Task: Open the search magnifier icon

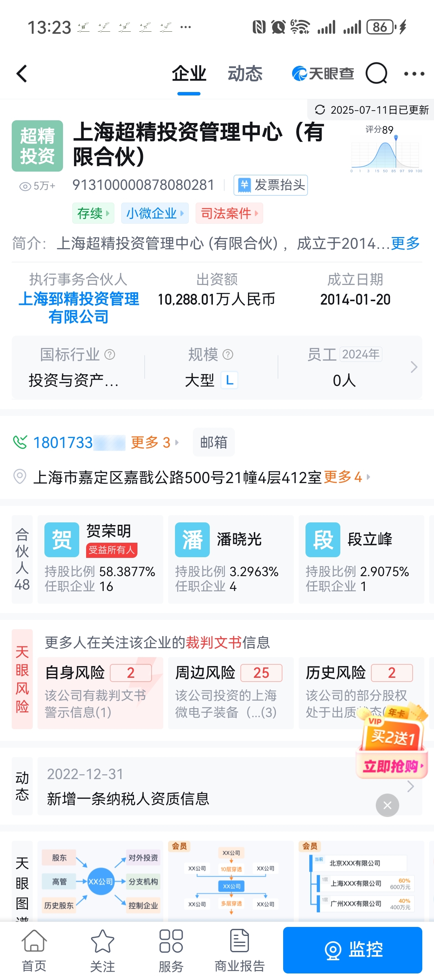Action: click(x=376, y=73)
